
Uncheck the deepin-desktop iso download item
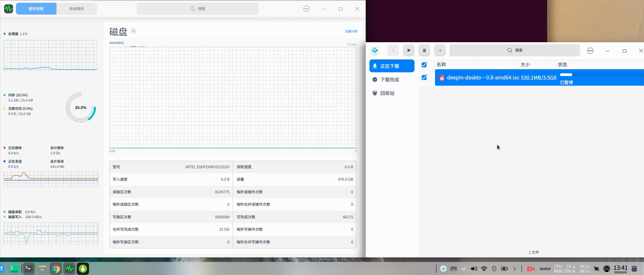(x=424, y=78)
